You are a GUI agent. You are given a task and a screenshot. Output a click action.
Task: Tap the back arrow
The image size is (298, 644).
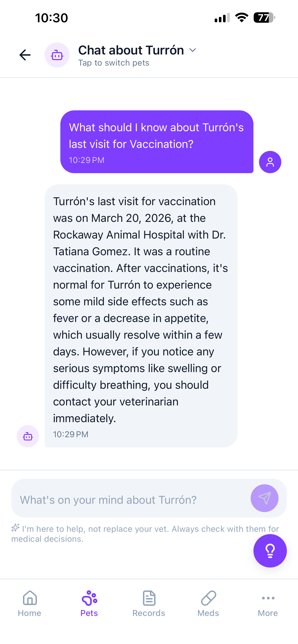pos(25,55)
